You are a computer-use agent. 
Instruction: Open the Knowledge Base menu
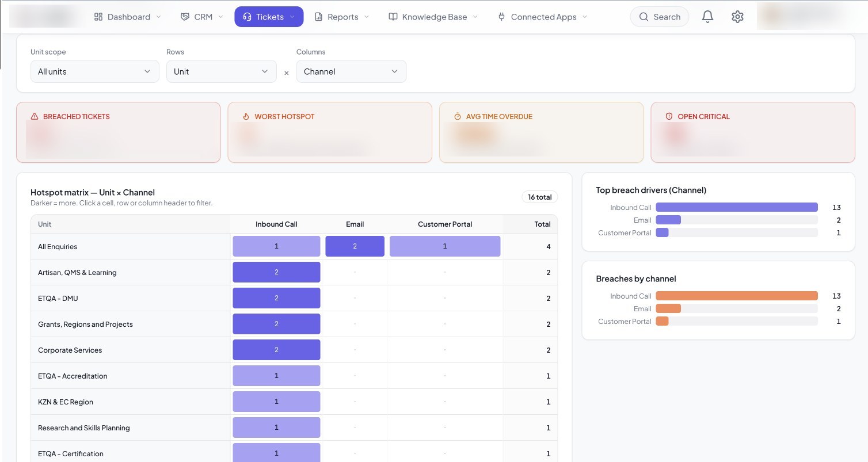433,17
